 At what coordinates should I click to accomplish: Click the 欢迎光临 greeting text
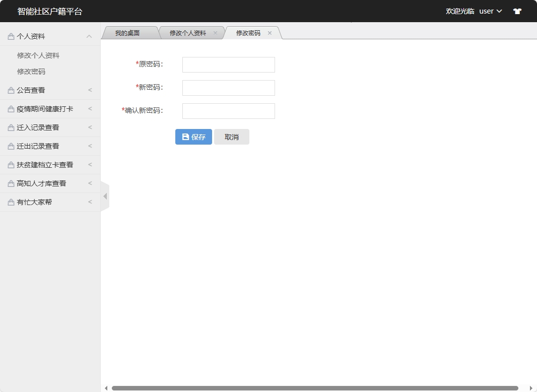(460, 11)
